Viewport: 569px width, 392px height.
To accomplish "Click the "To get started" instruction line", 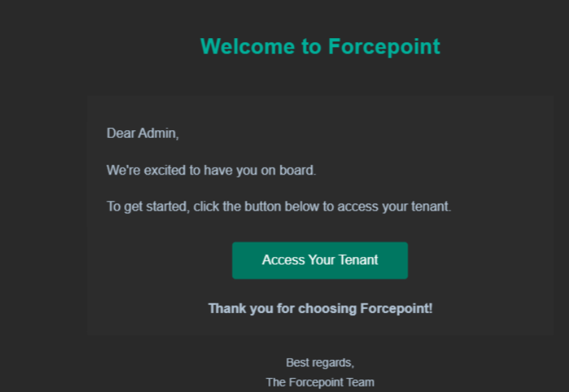I will (x=279, y=206).
